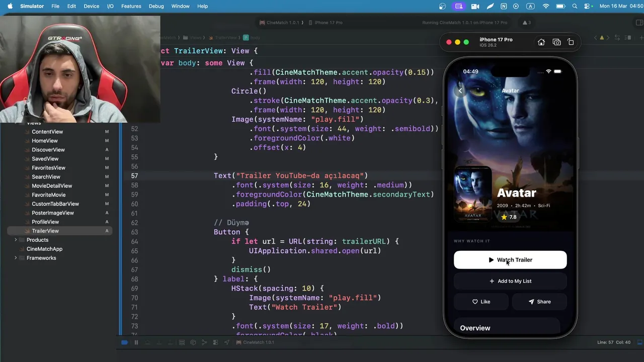This screenshot has height=362, width=644.
Task: Click the editor review changes arrows icon
Action: pyautogui.click(x=617, y=38)
